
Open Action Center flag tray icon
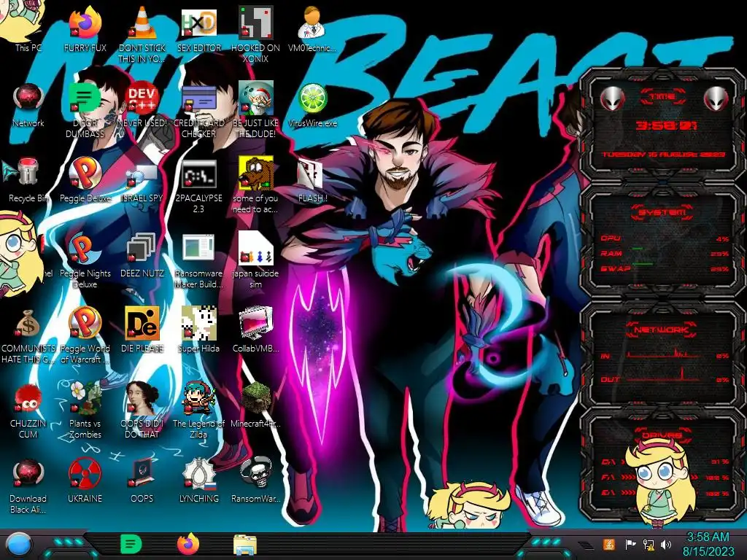point(630,544)
